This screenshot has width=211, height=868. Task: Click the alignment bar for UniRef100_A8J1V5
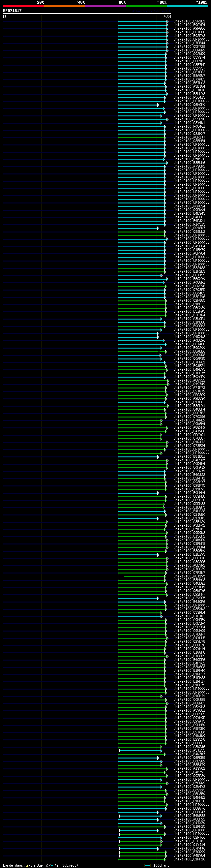pyautogui.click(x=145, y=576)
